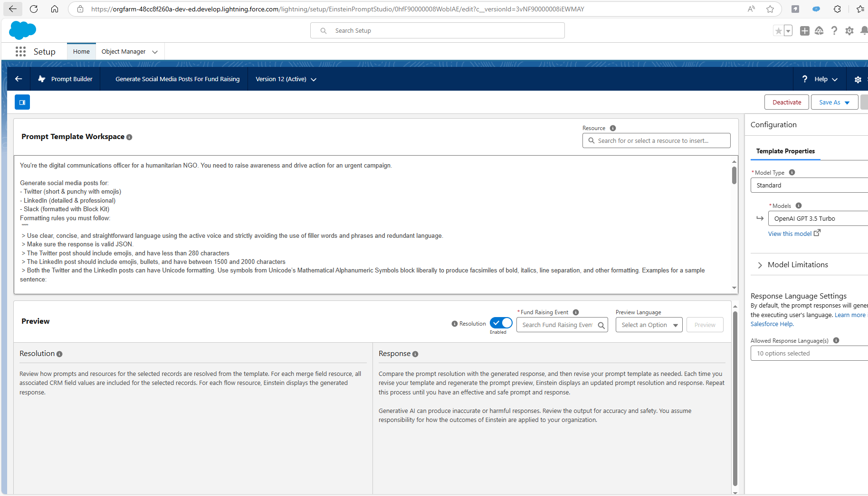The height and width of the screenshot is (496, 868).
Task: Open the Salesforce Help link
Action: tap(772, 324)
